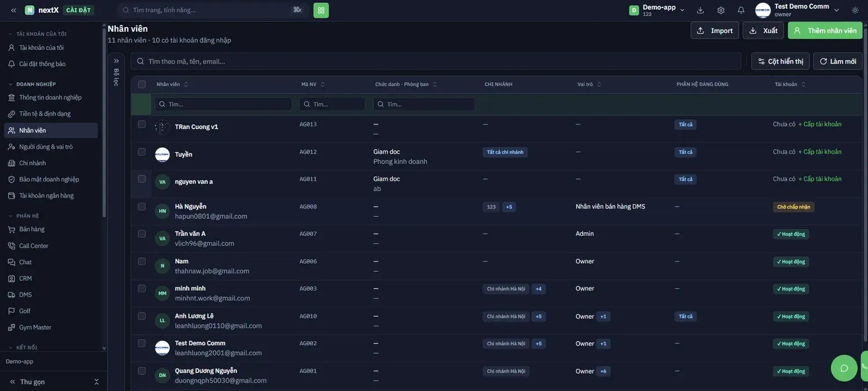This screenshot has width=868, height=391.
Task: Open Người dùng & vai trò in the sidebar
Action: tap(51, 147)
